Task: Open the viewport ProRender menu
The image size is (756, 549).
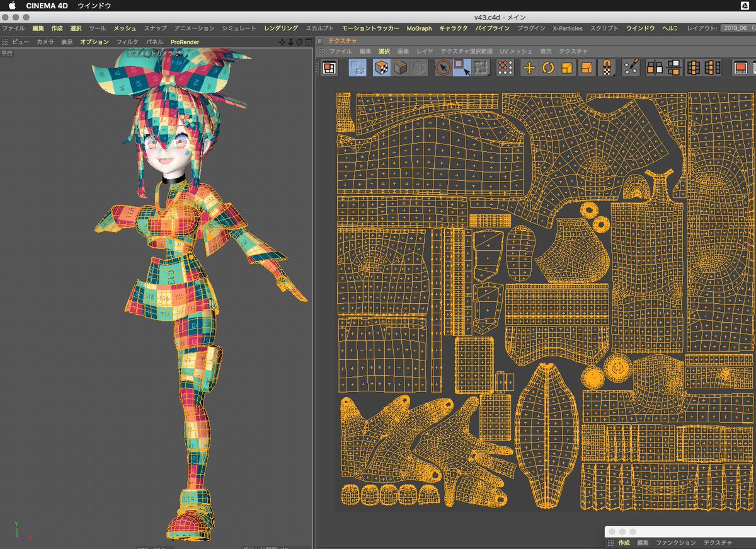Action: coord(185,42)
